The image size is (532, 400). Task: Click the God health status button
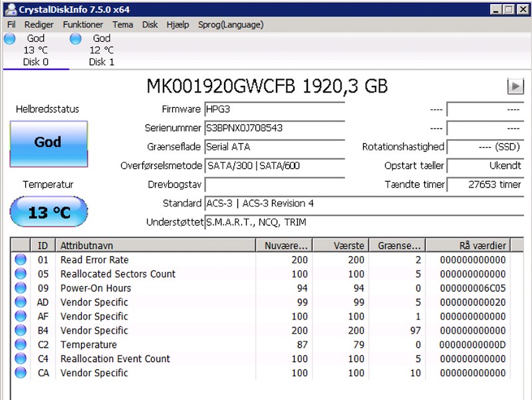click(49, 144)
